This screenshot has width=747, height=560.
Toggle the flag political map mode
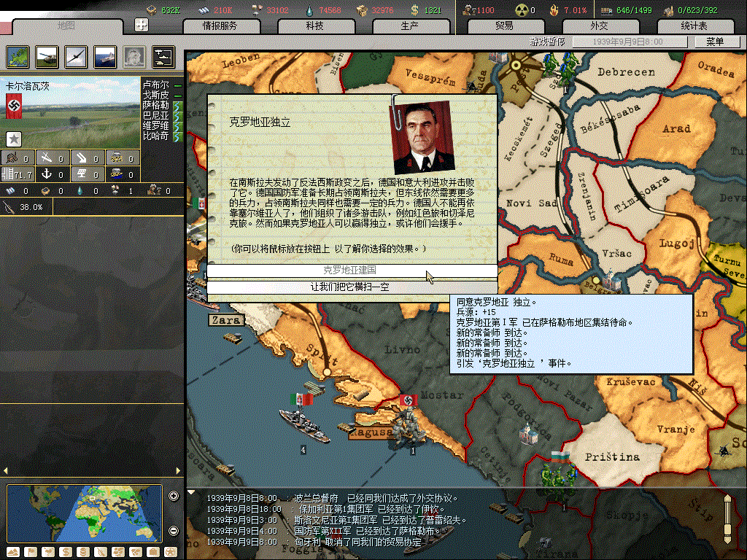tap(30, 551)
